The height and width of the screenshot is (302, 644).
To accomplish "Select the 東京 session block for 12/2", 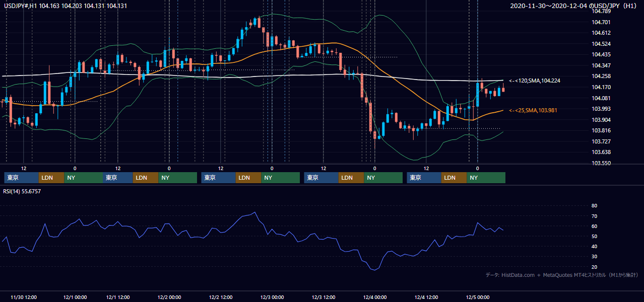I will pos(218,178).
